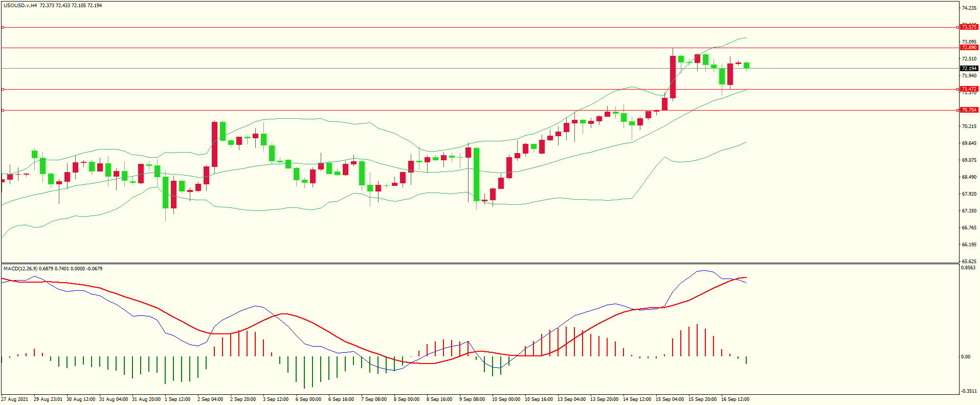Click the 67.920 price scale value

(x=969, y=194)
